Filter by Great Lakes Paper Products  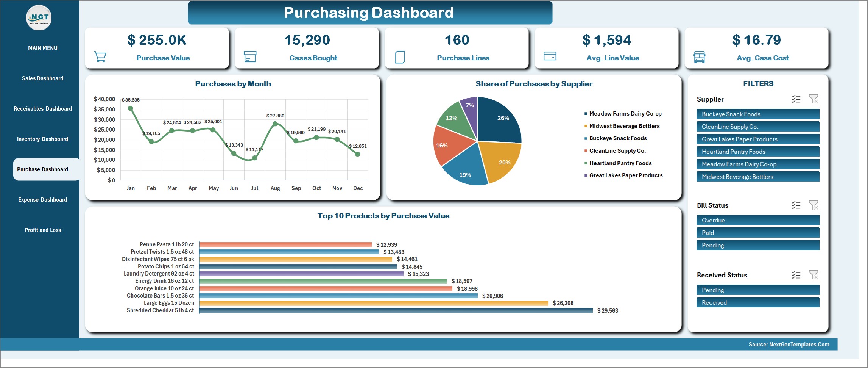point(758,139)
